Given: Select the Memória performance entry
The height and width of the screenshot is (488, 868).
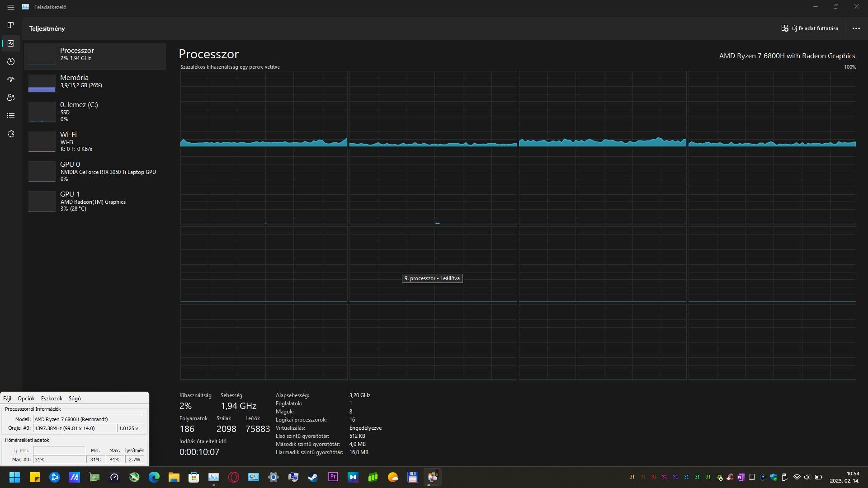Looking at the screenshot, I should coord(95,84).
